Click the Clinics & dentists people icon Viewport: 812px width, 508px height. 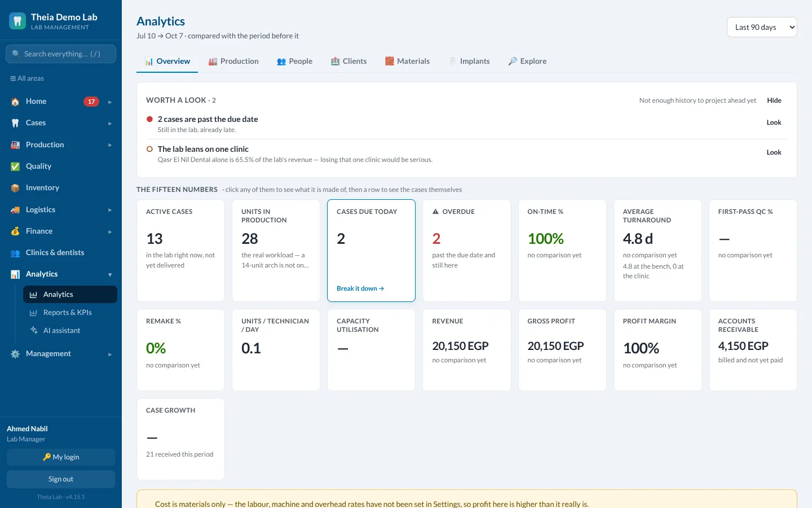pos(15,253)
